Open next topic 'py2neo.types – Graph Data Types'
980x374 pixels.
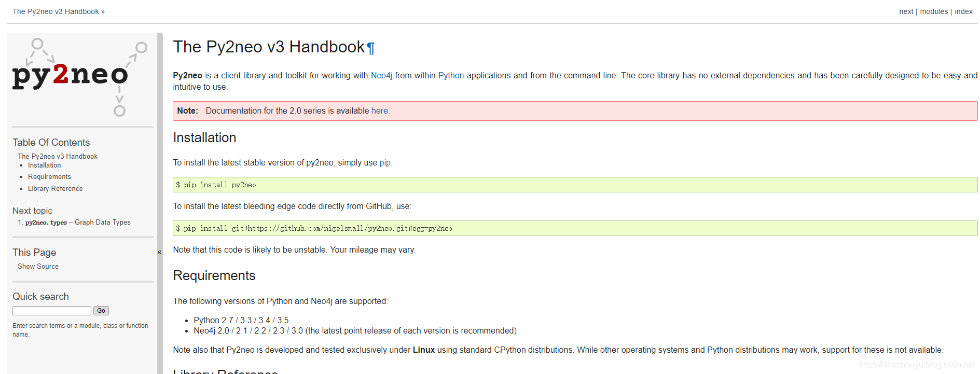(78, 222)
